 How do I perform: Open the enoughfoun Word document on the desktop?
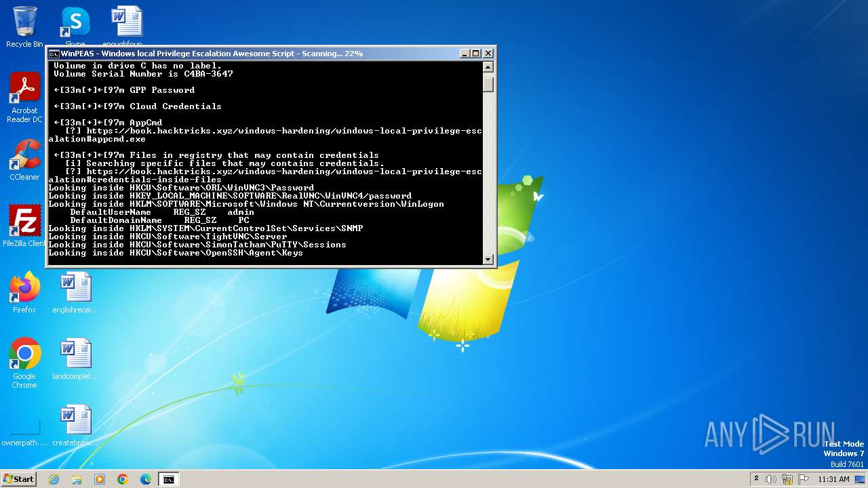point(125,27)
